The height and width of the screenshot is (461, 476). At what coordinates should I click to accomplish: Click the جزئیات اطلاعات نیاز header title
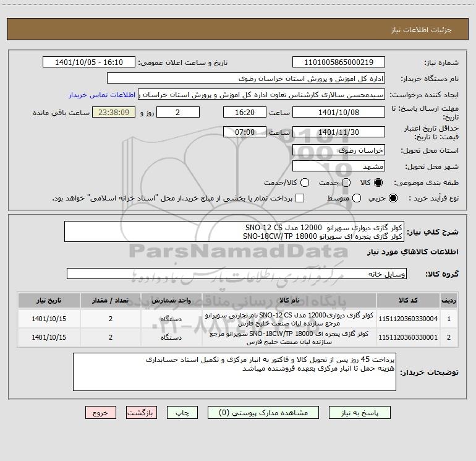422,30
